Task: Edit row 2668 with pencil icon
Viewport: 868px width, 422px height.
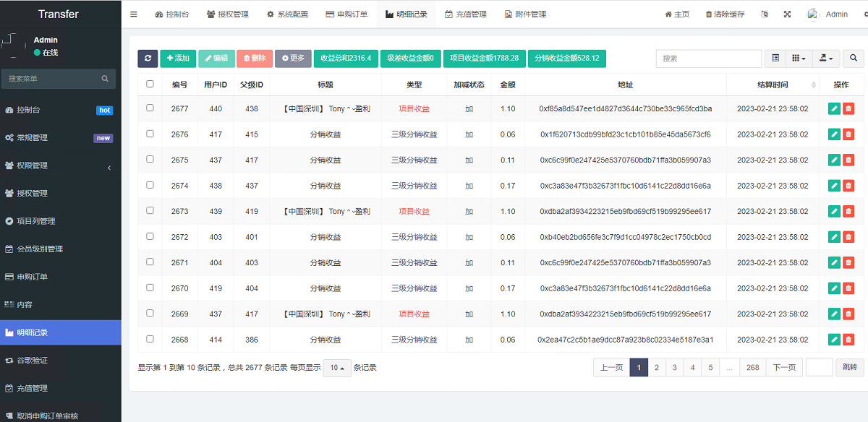Action: [x=834, y=340]
